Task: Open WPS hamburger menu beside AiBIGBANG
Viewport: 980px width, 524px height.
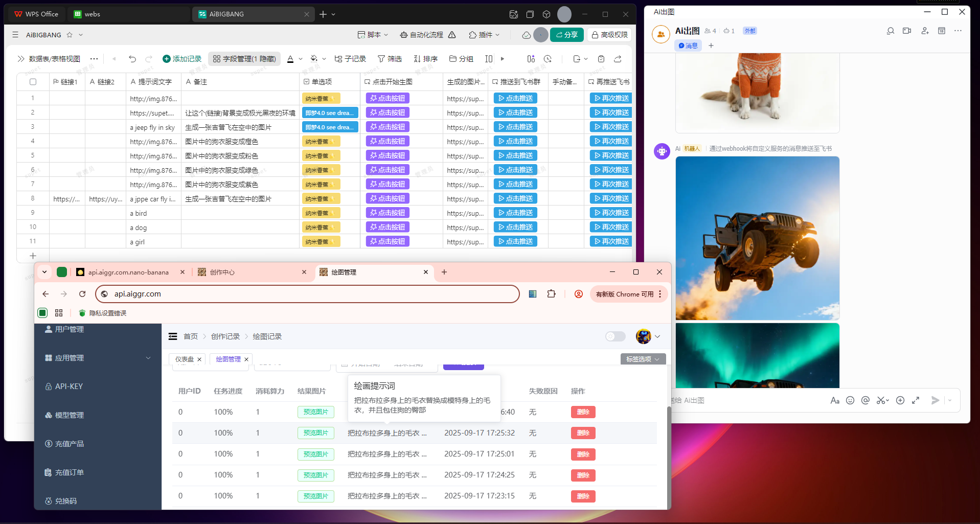Action: tap(15, 35)
